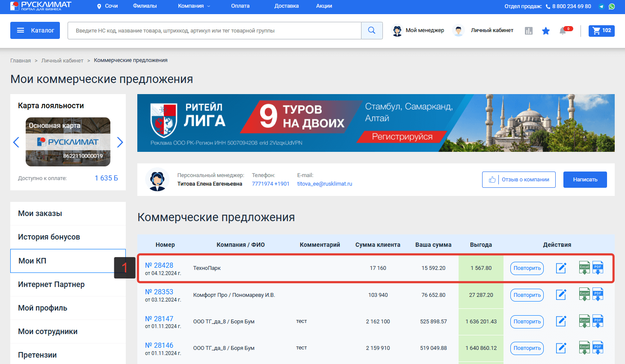Click the Выгода column header

tap(481, 245)
